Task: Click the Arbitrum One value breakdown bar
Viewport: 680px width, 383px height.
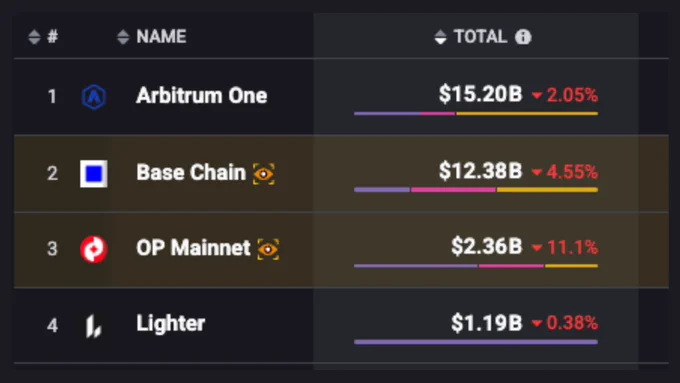Action: pyautogui.click(x=476, y=114)
